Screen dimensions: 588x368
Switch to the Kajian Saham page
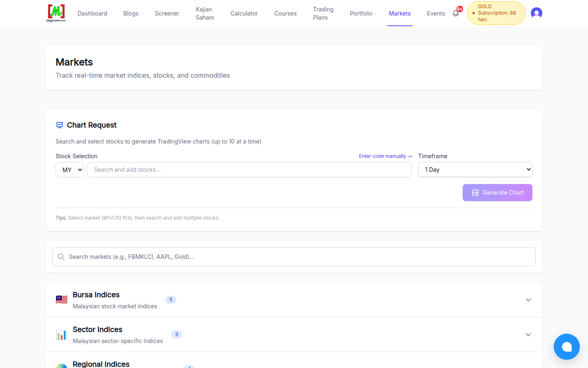205,13
